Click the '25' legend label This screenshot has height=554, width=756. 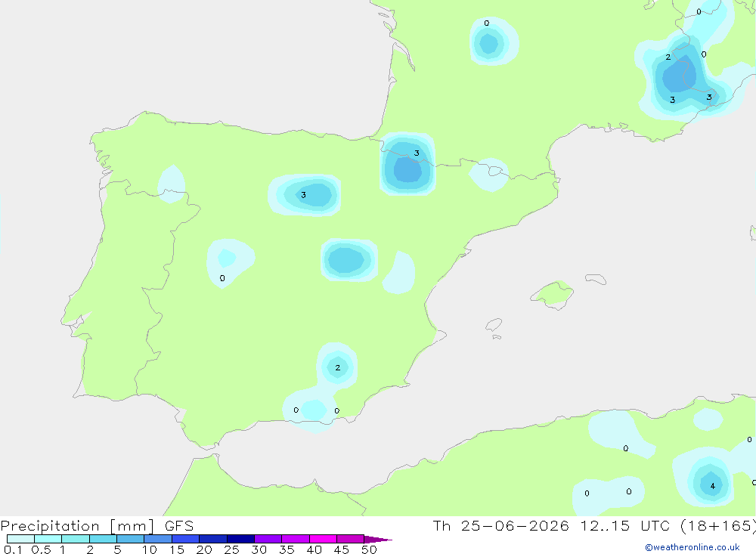(x=231, y=549)
